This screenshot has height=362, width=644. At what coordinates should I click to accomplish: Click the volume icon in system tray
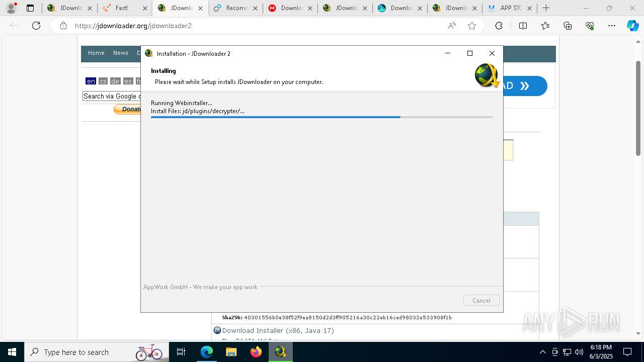[579, 352]
